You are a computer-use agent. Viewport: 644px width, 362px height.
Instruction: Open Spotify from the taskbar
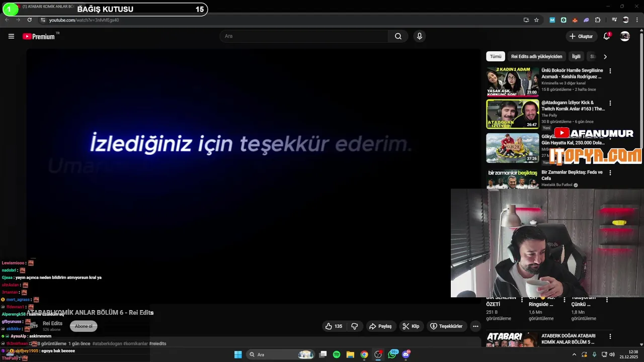[x=337, y=354]
